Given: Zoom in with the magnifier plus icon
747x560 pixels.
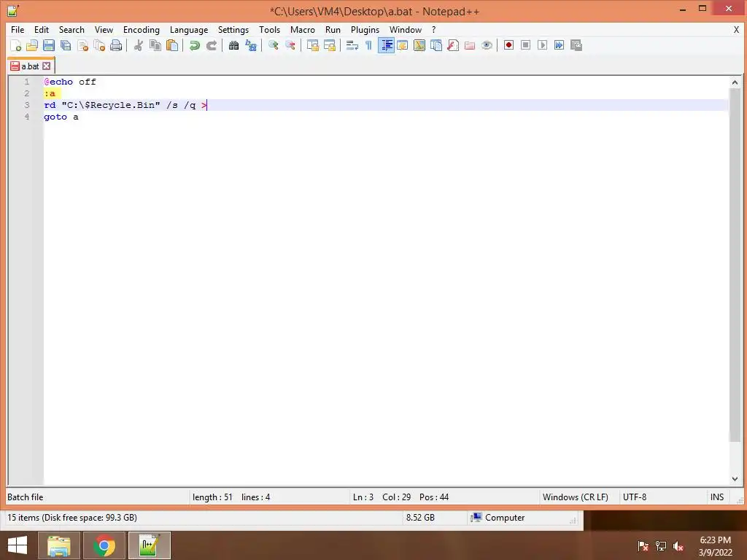Looking at the screenshot, I should (x=273, y=45).
